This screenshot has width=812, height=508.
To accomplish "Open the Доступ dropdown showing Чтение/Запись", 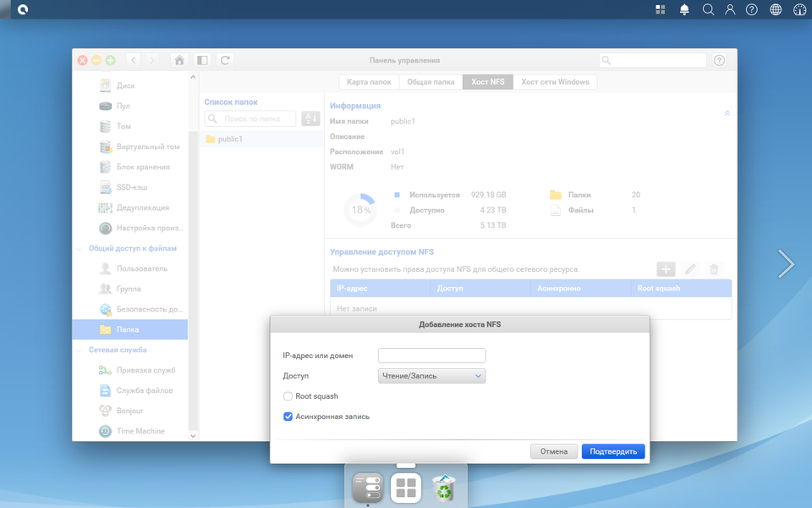I will coord(432,376).
